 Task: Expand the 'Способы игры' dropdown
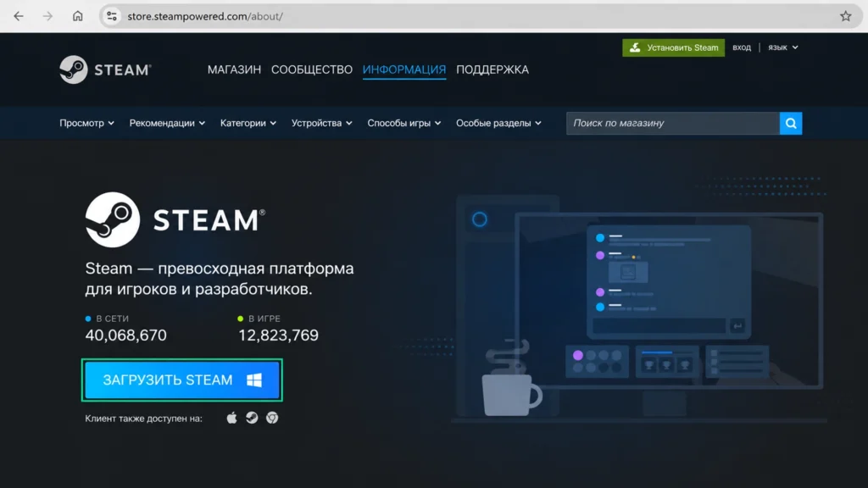coord(404,123)
